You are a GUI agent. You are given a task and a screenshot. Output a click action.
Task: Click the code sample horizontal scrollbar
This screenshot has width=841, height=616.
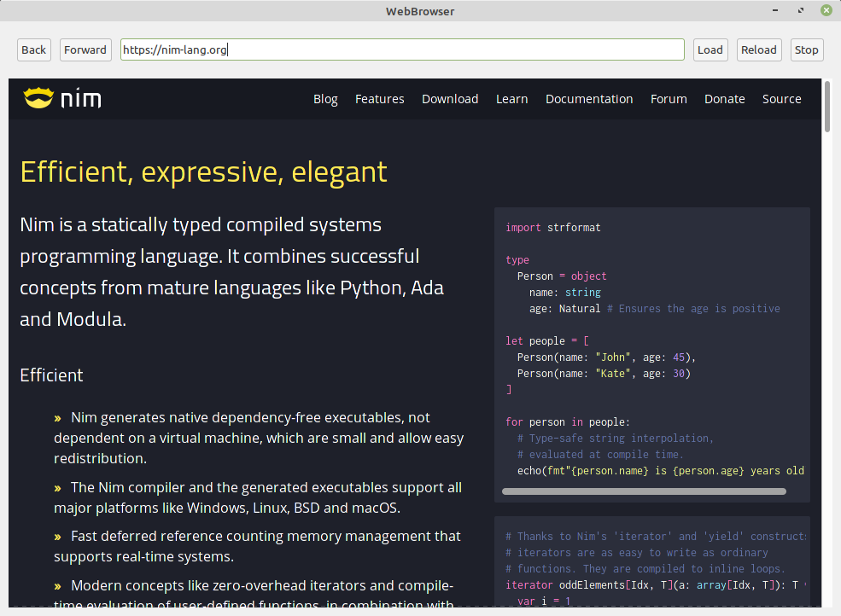click(x=644, y=491)
